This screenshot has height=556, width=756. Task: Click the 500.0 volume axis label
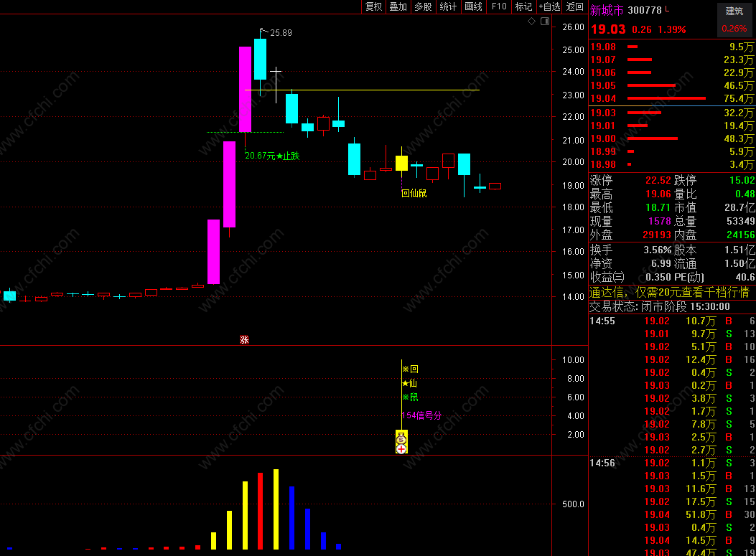click(573, 504)
